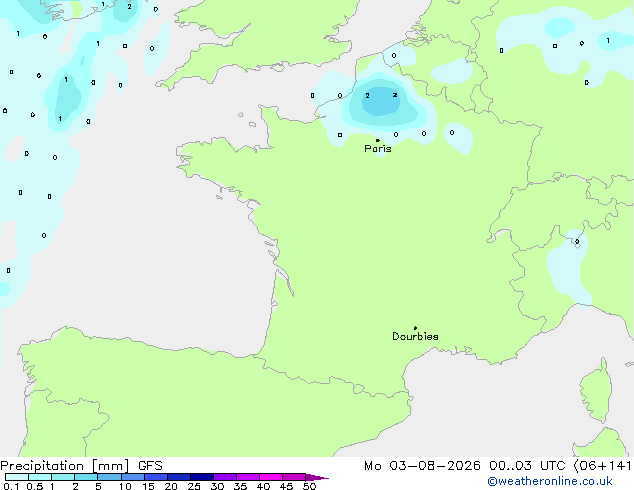Click the legend value label 25
The image size is (634, 490).
point(194,486)
